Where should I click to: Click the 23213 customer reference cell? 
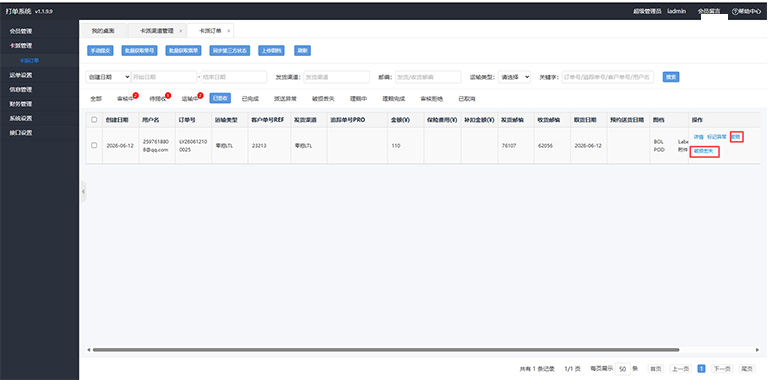pyautogui.click(x=259, y=145)
